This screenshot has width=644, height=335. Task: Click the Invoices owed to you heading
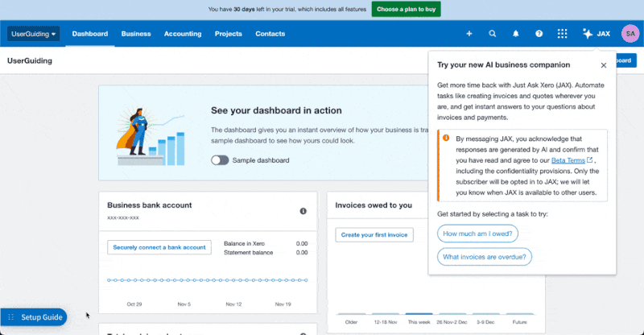[x=374, y=205]
